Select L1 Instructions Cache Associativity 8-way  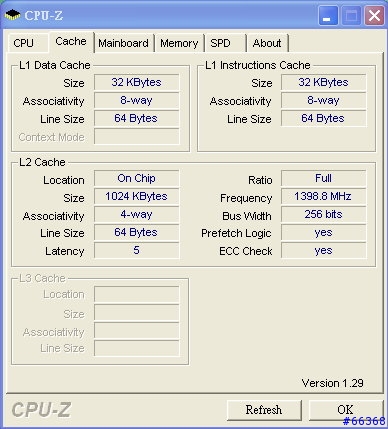point(323,100)
